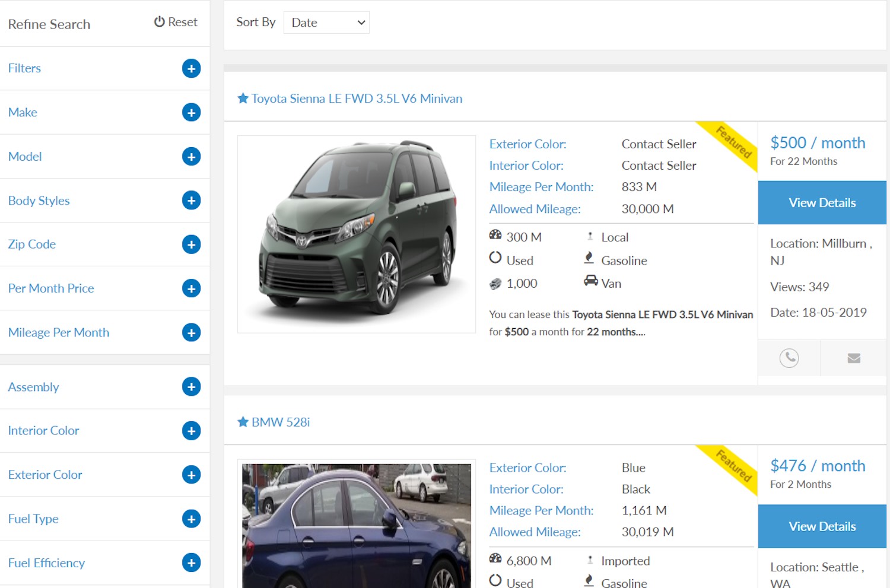The width and height of the screenshot is (890, 588).
Task: Expand the Make filter plus icon
Action: [x=191, y=112]
